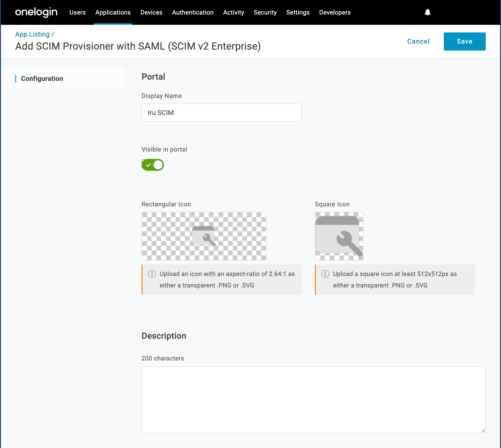Click the aspect-ratio 2.64:1 hint text

click(227, 280)
